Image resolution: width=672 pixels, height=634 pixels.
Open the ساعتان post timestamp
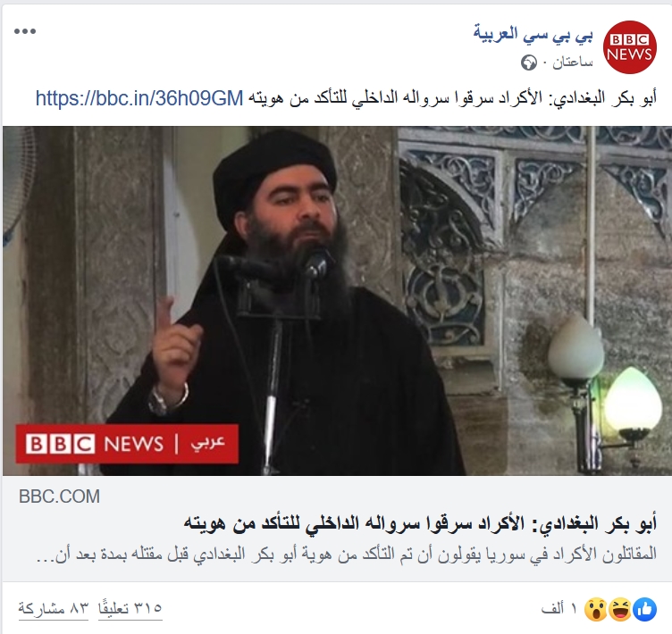(573, 63)
